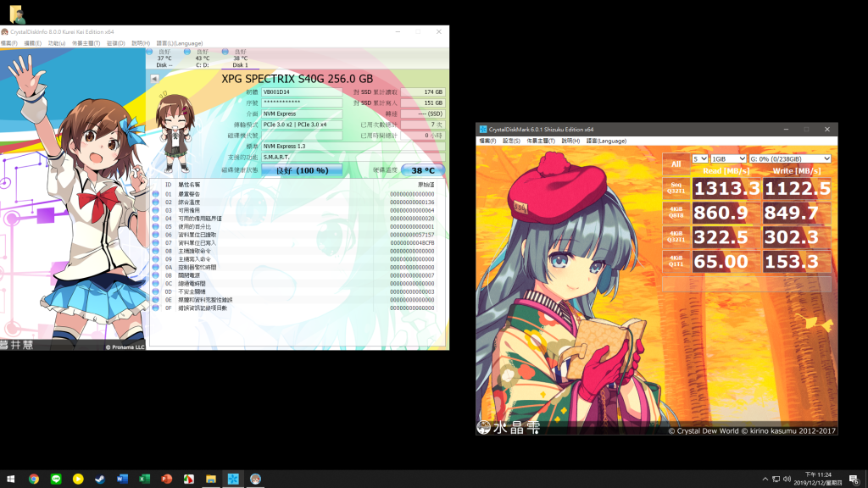Open the G: drive selection dropdown
The height and width of the screenshot is (488, 868).
[789, 158]
